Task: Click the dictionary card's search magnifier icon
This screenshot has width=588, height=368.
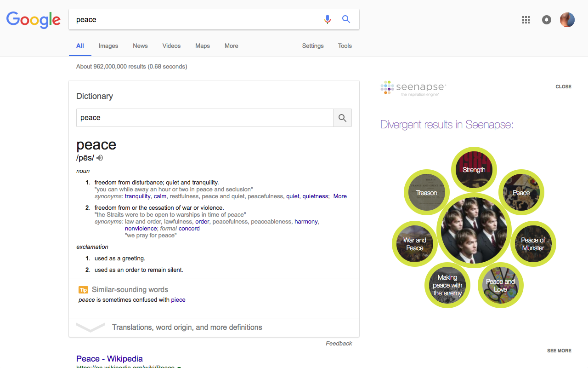Action: tap(342, 118)
